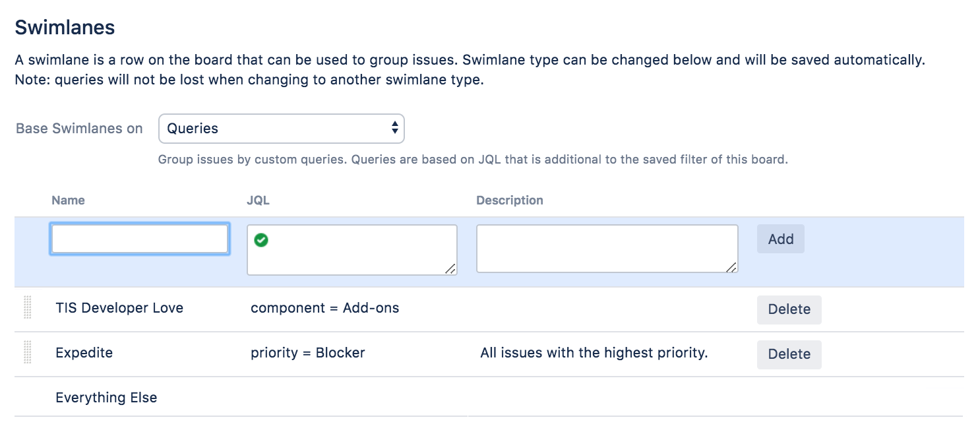Edit the Expedite swimlane name
This screenshot has height=434, width=980.
click(84, 353)
